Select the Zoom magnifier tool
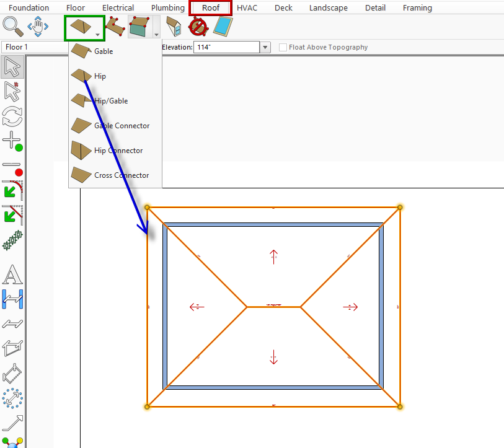The image size is (504, 448). coord(13,27)
